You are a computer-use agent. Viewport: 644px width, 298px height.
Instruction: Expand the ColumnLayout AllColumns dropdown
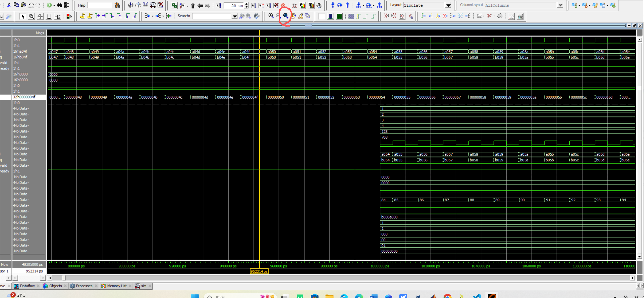(x=560, y=5)
